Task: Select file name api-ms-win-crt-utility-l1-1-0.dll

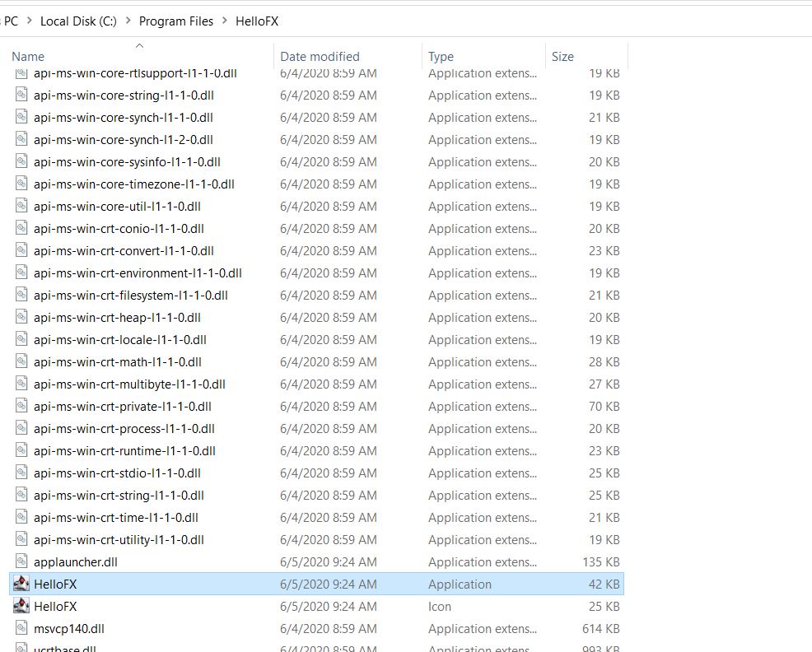Action: point(119,539)
